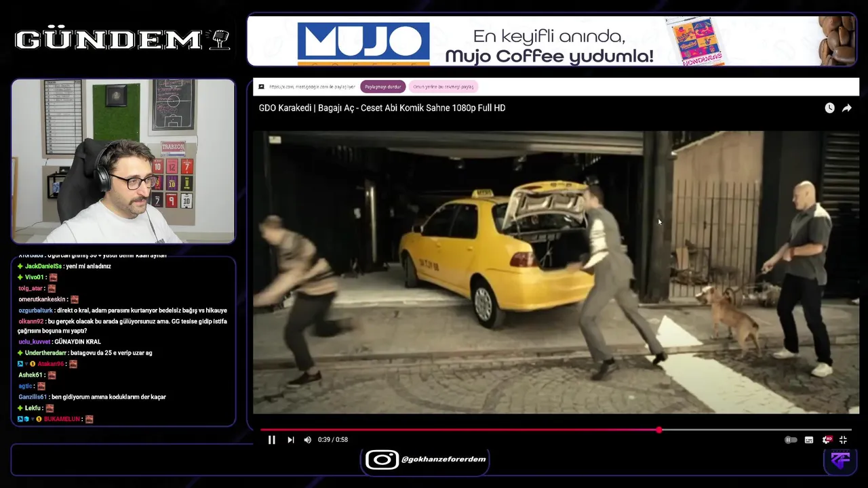Click username Undertheradarr in chat
Screen dimensions: 868x488
pyautogui.click(x=45, y=353)
